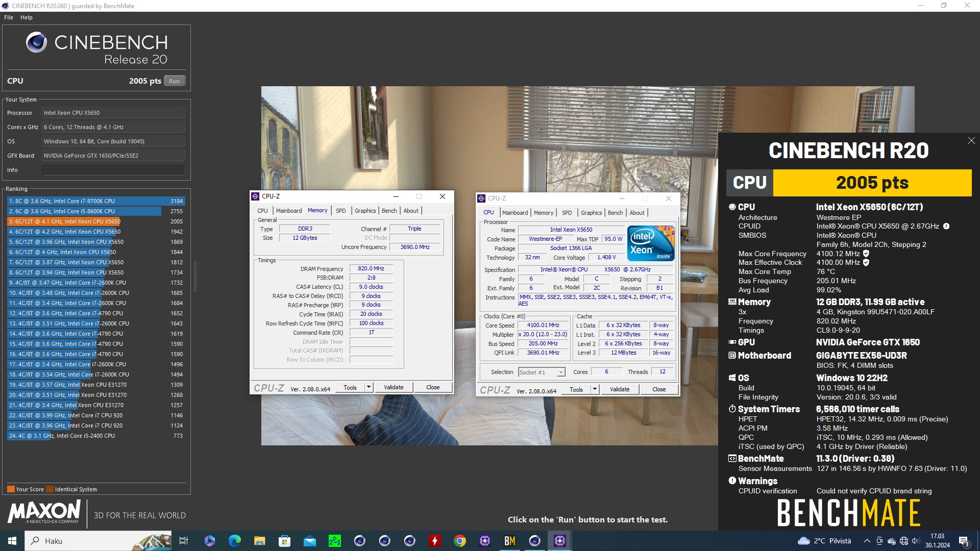The image size is (980, 551).
Task: Switch to the BenchMate BM taskbar icon
Action: coord(509,541)
